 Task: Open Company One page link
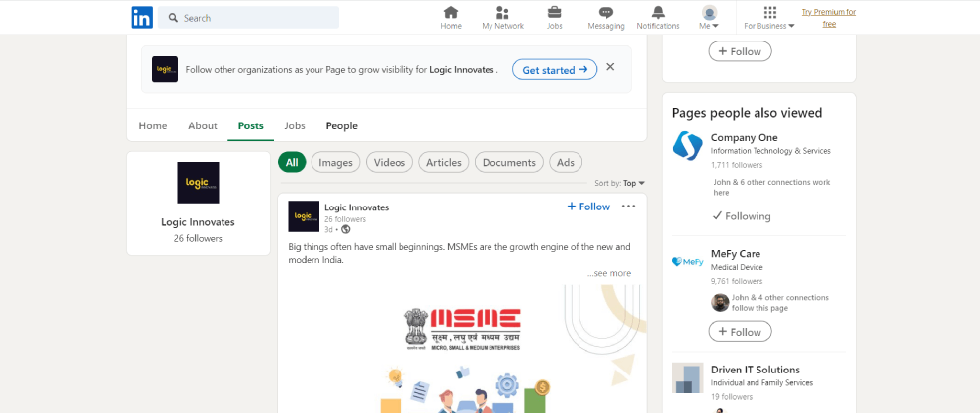click(744, 138)
